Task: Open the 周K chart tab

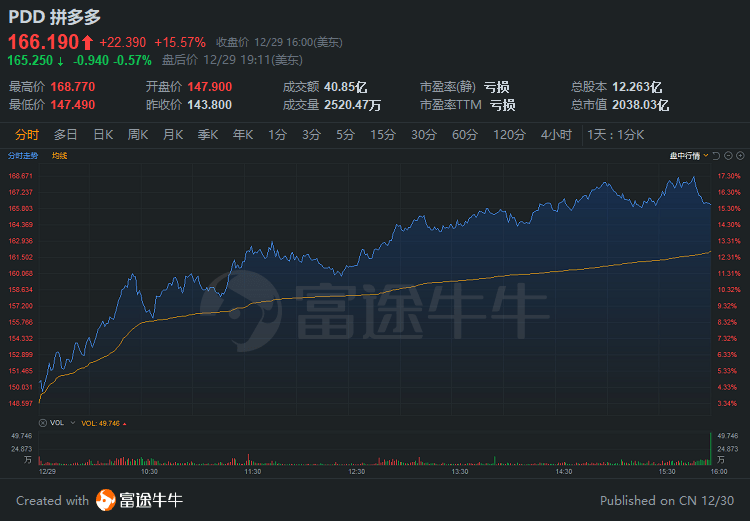Action: click(x=138, y=135)
